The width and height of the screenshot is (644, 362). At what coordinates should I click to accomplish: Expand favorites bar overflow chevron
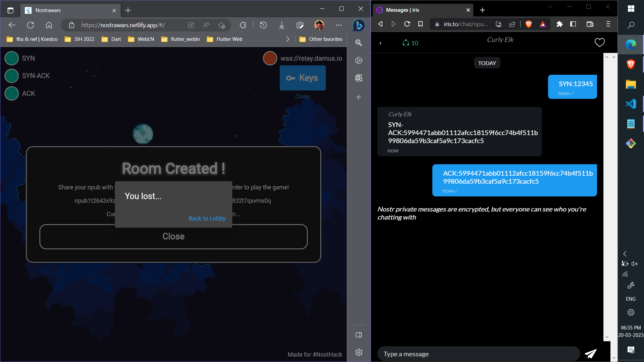point(287,39)
